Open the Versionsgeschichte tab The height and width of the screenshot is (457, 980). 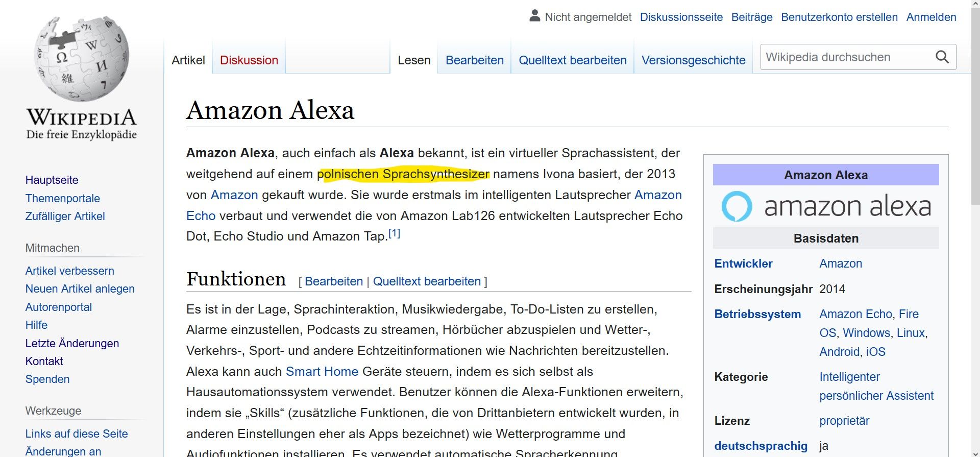[693, 60]
